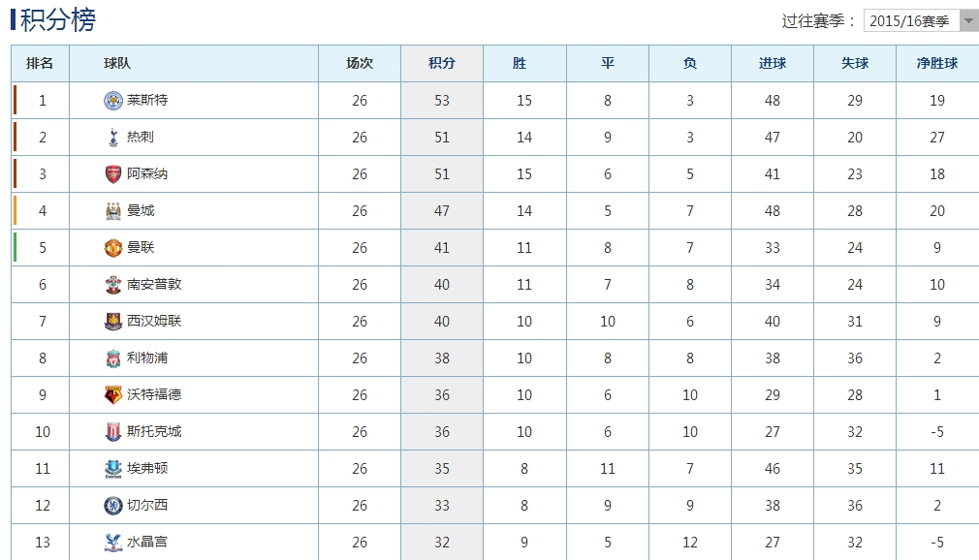Image resolution: width=979 pixels, height=560 pixels.
Task: Click the Watford (沃特福德) club crest
Action: coord(113,395)
